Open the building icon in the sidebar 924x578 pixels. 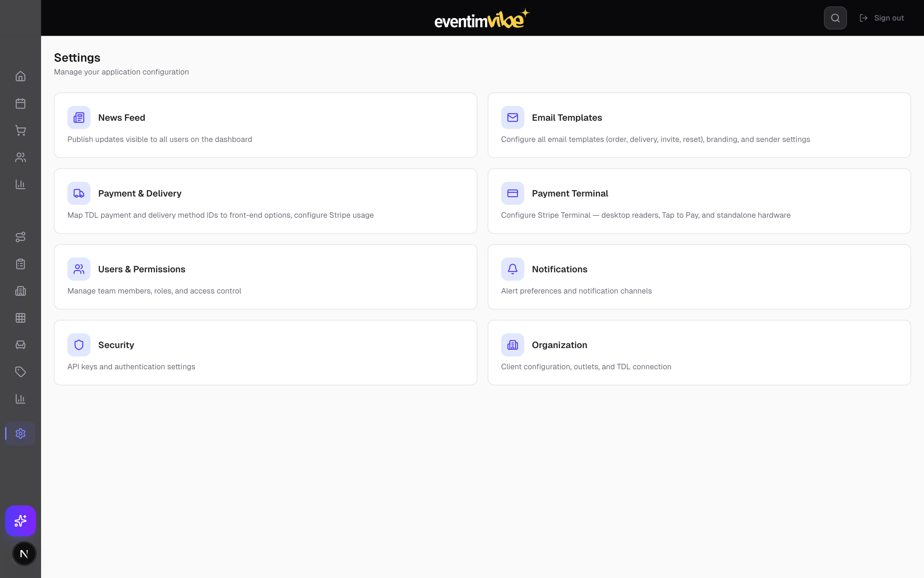pyautogui.click(x=20, y=291)
